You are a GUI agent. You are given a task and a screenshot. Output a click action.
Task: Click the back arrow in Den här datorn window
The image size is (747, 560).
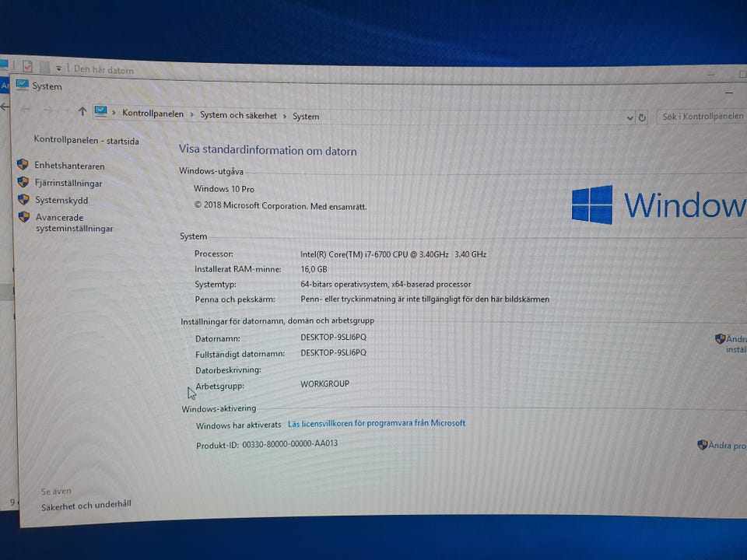coord(5,107)
